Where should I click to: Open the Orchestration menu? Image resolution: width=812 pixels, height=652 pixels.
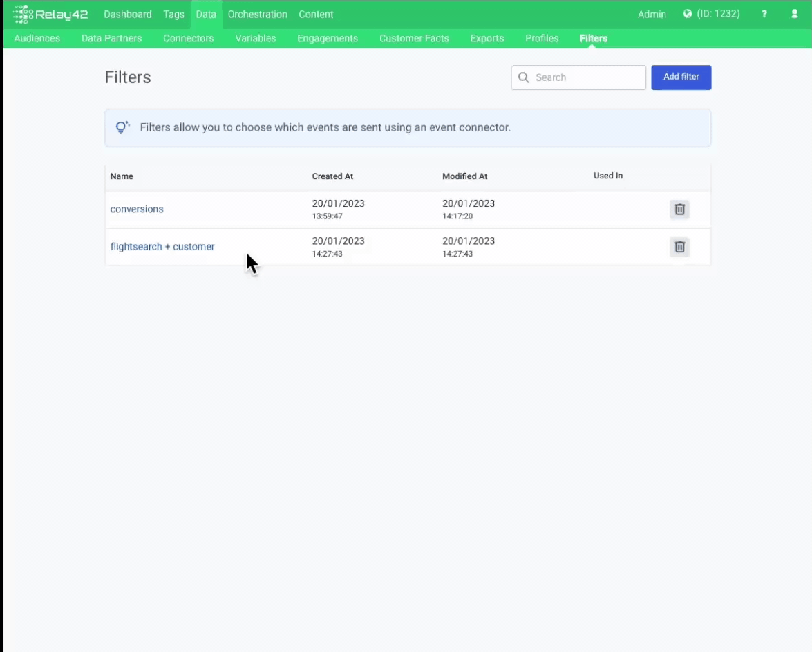[257, 14]
